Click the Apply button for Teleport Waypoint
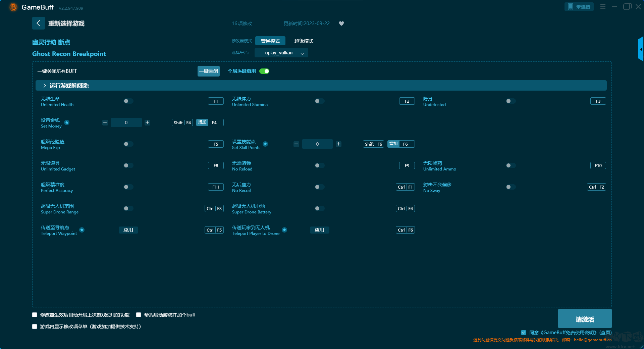The height and width of the screenshot is (349, 644). (x=128, y=230)
